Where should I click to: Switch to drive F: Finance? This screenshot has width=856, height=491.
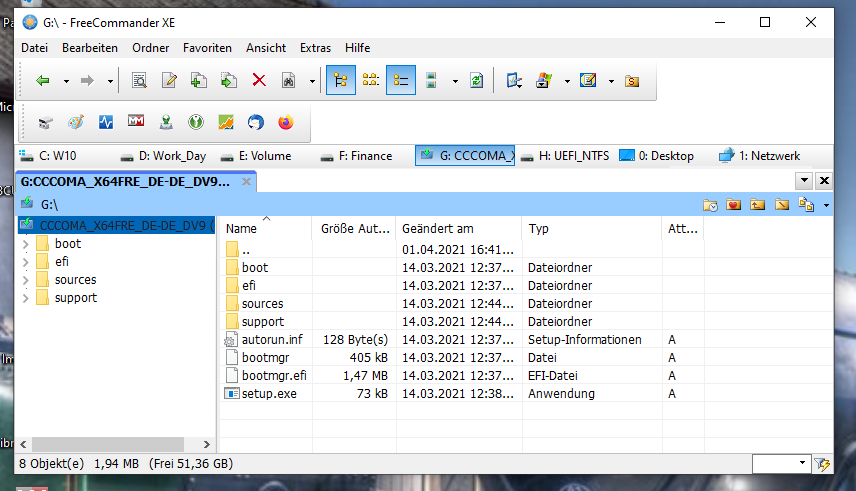356,156
